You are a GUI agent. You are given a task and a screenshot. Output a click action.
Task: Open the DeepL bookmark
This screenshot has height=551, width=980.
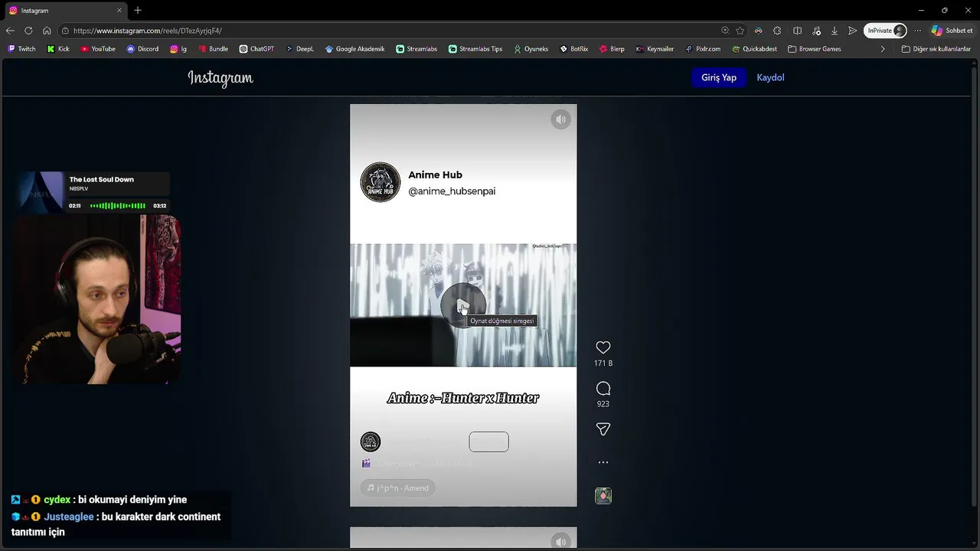(300, 49)
